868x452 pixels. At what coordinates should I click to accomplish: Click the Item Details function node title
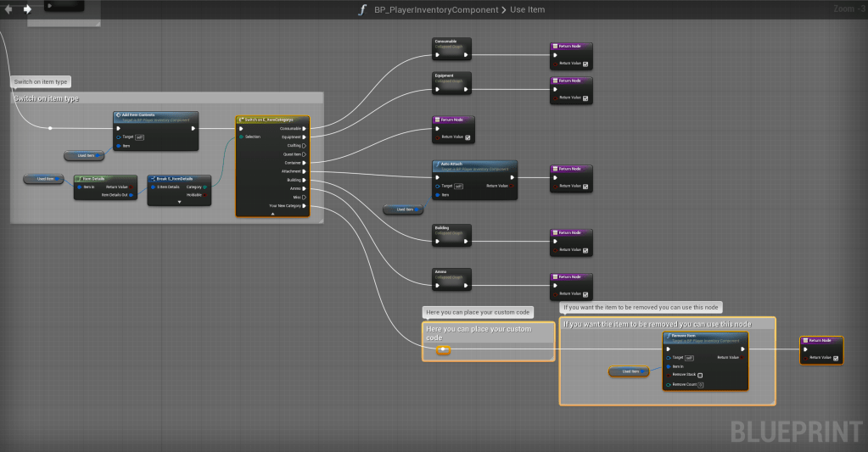pyautogui.click(x=93, y=179)
